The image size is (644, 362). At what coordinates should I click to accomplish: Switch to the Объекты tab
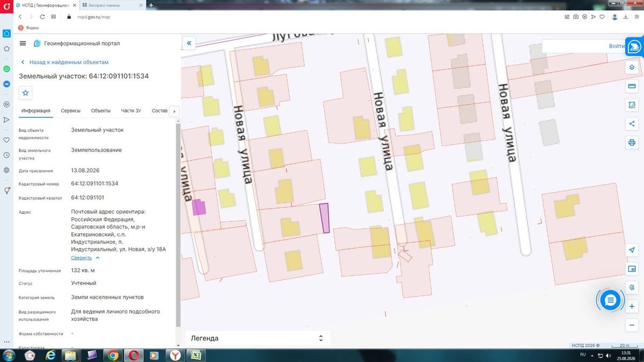[x=101, y=111]
